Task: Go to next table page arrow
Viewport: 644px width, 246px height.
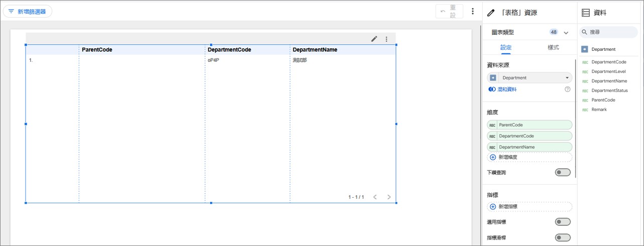Action: point(389,197)
